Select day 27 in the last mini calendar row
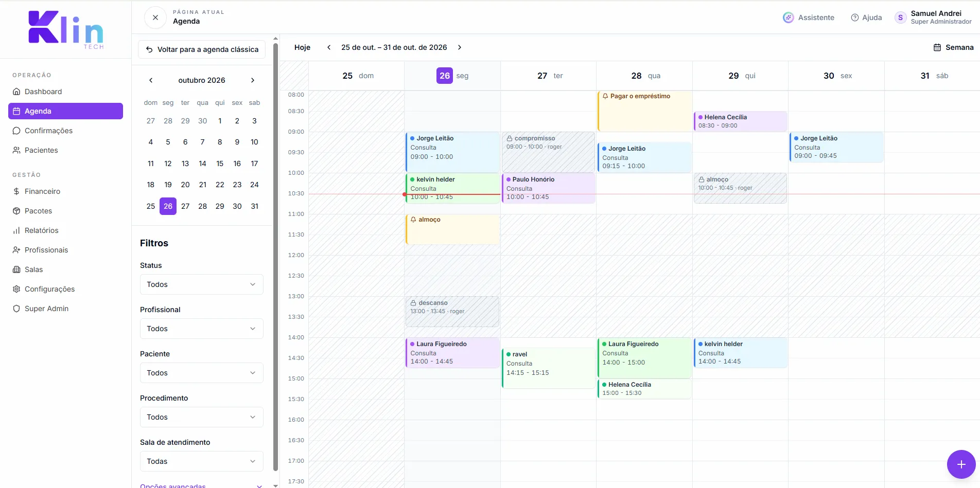 (x=185, y=206)
